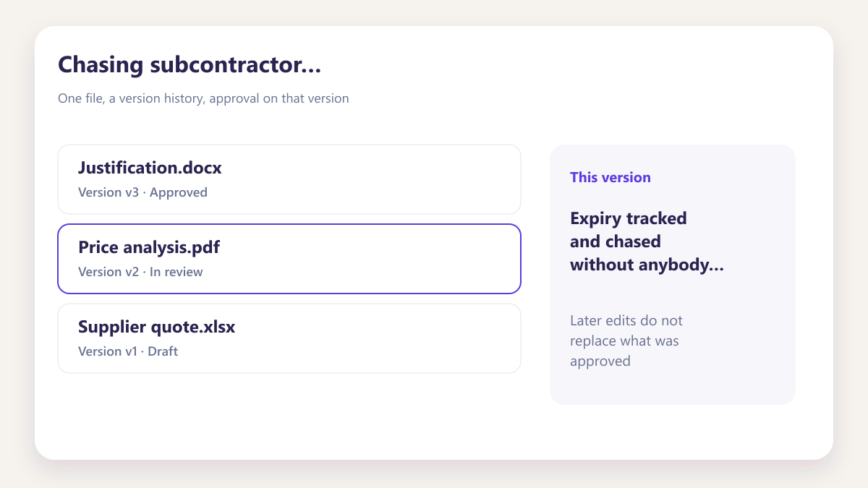Click the In review status on Price analysis
The image size is (868, 488).
(176, 272)
